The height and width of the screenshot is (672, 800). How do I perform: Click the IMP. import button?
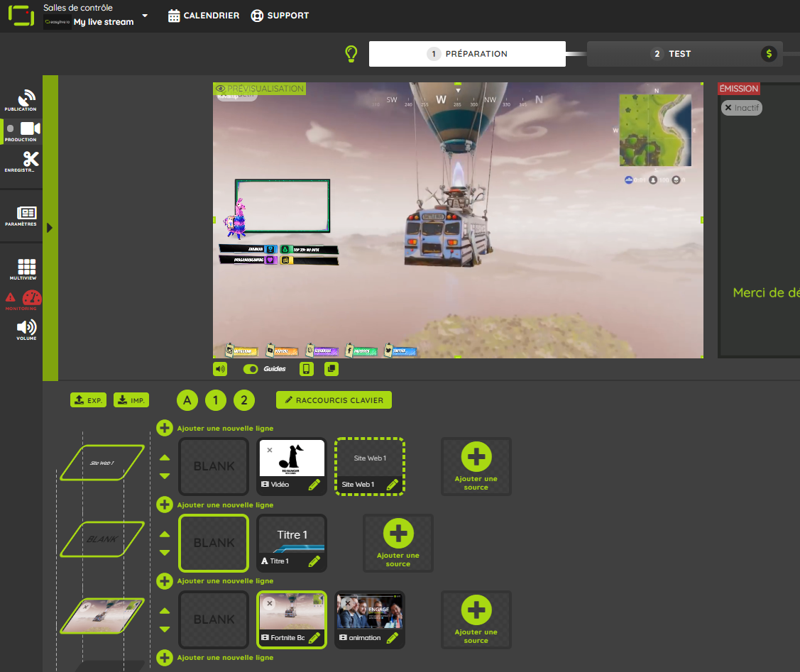pyautogui.click(x=131, y=400)
